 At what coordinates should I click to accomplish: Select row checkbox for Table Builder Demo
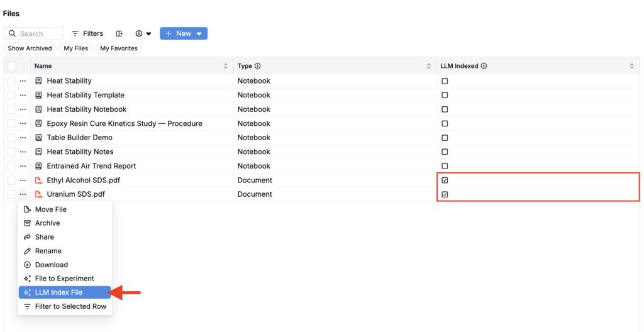[11, 137]
